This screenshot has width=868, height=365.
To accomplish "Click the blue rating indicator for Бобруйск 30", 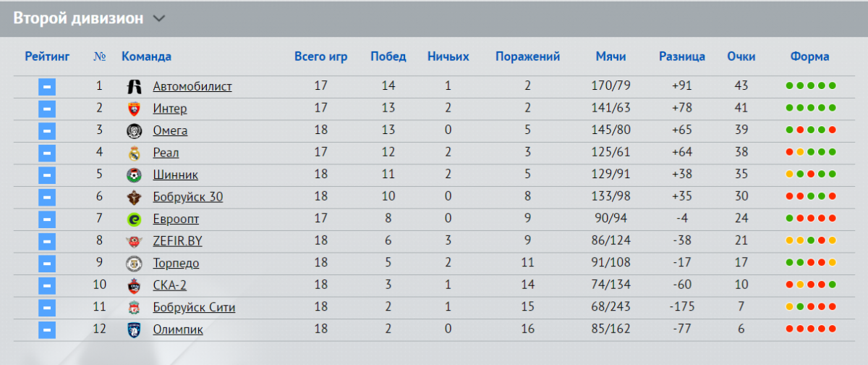I will (47, 197).
